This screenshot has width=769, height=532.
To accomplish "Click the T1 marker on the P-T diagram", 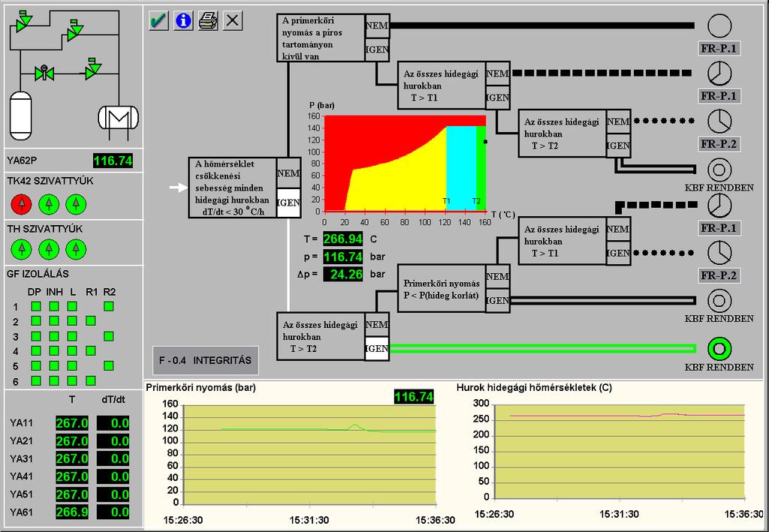I will point(446,201).
